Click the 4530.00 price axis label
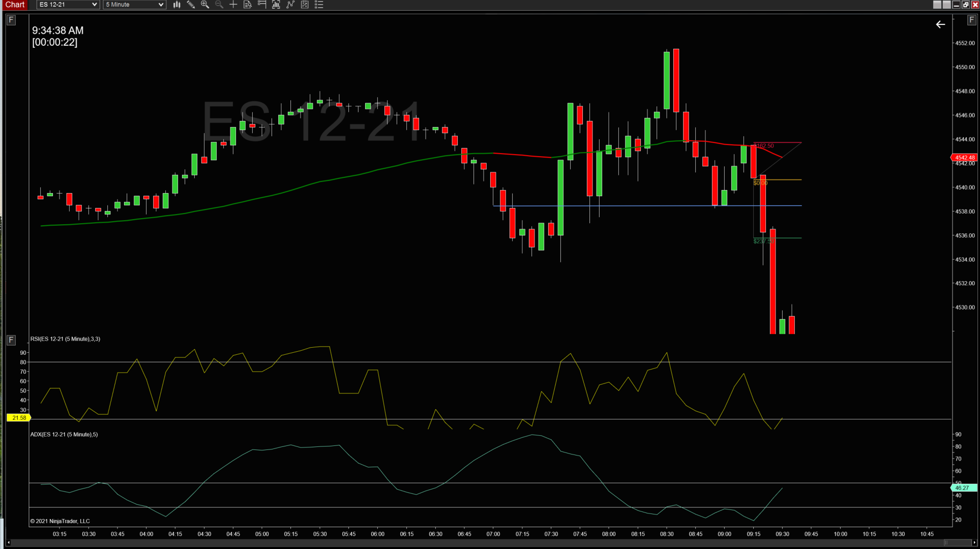Image resolution: width=980 pixels, height=549 pixels. click(965, 308)
